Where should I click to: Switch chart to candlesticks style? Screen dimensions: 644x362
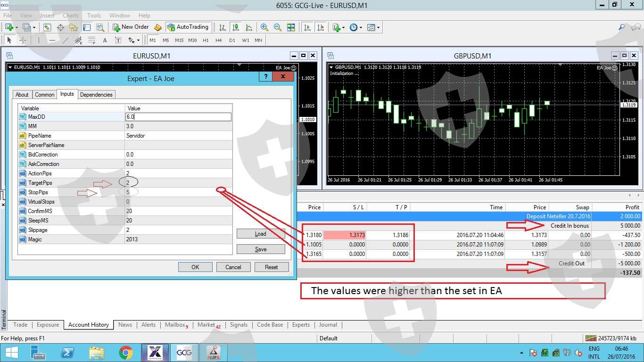[236, 27]
